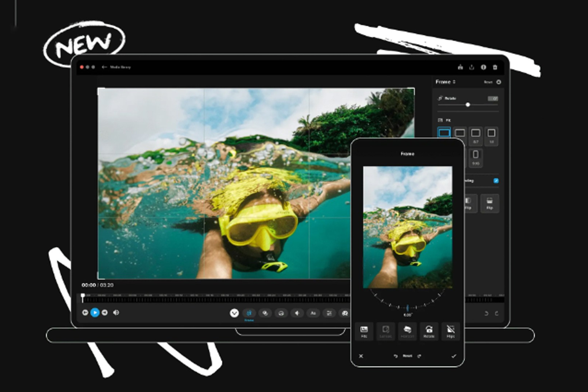This screenshot has height=392, width=588.
Task: Click the vertical Flip button on laptop
Action: coord(489,203)
